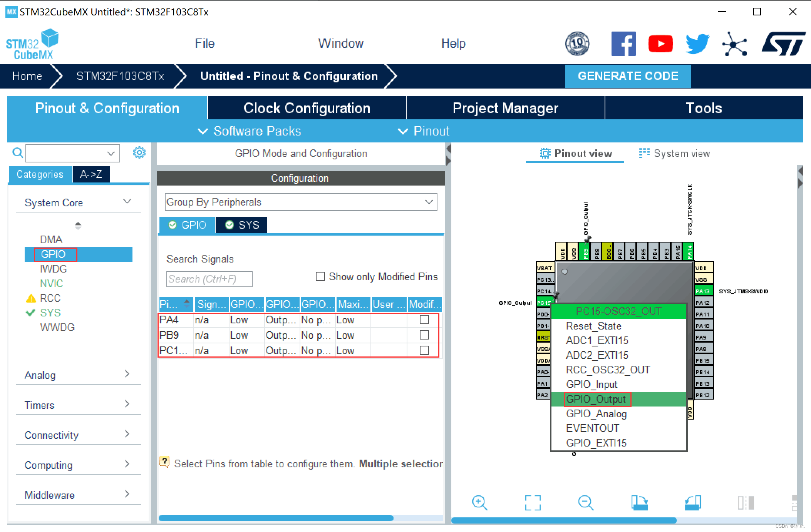Click the PA9 pin on chip
811x532 pixels.
[704, 337]
